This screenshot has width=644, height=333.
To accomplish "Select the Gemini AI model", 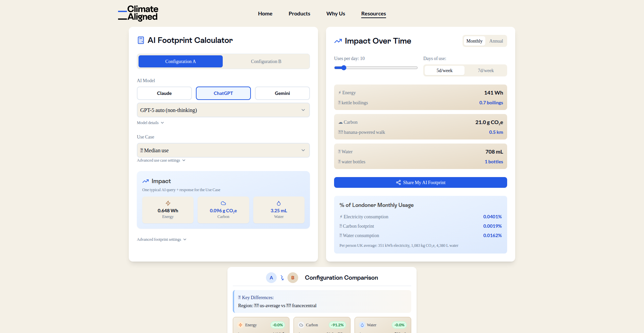I will 282,93.
